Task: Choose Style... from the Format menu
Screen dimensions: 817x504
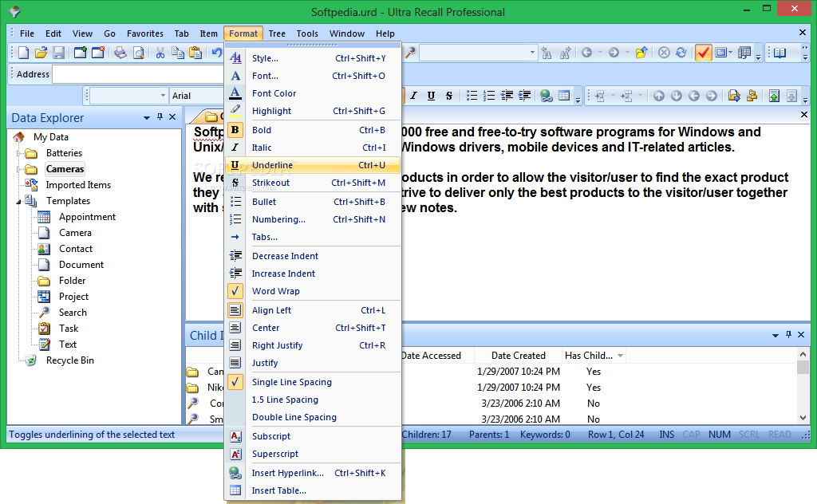Action: 313,58
